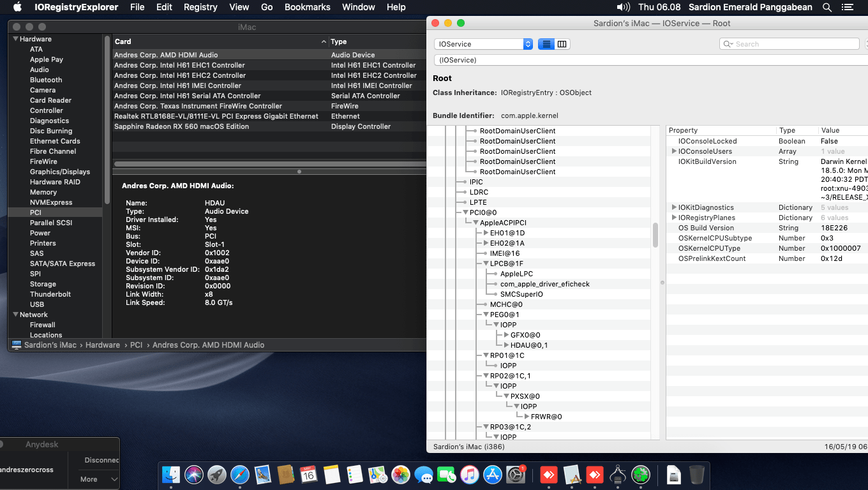Open System Preferences from the Dock

coord(515,475)
